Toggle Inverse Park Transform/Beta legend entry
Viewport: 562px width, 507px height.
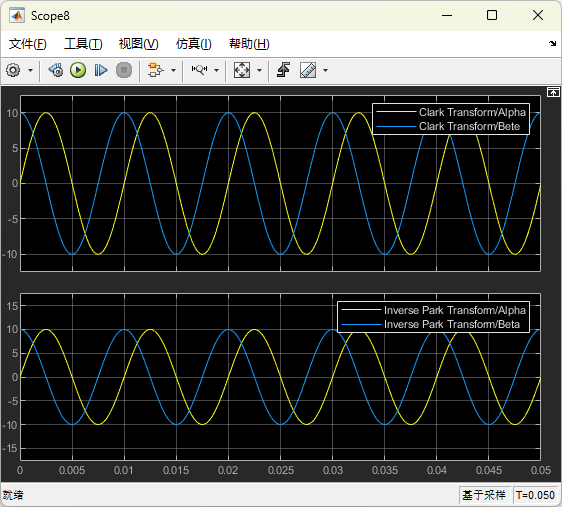coord(452,324)
